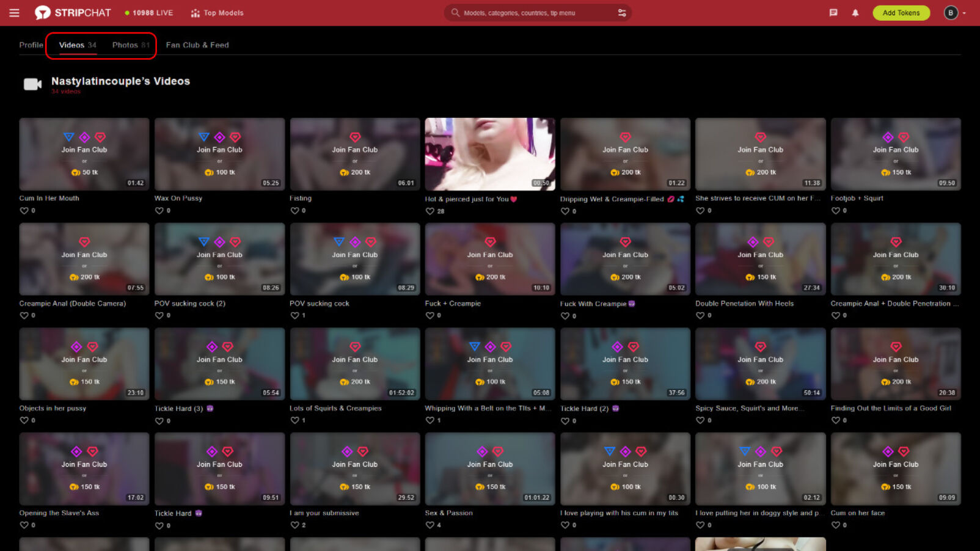Click the camera icon next to the videos heading

tap(32, 84)
